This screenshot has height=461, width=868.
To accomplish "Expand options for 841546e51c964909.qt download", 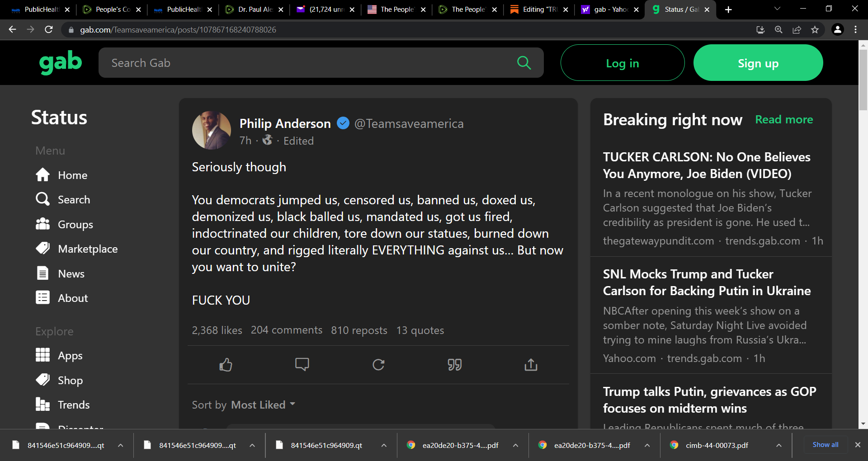I will coord(384,445).
